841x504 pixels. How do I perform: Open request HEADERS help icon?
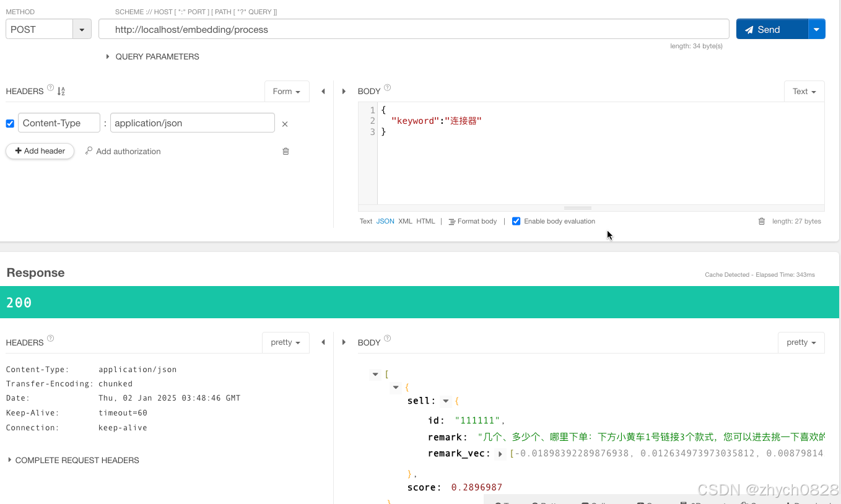click(x=50, y=88)
